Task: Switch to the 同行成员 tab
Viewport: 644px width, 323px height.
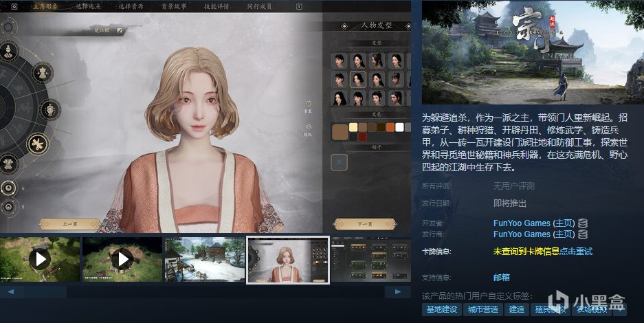Action: pos(260,7)
